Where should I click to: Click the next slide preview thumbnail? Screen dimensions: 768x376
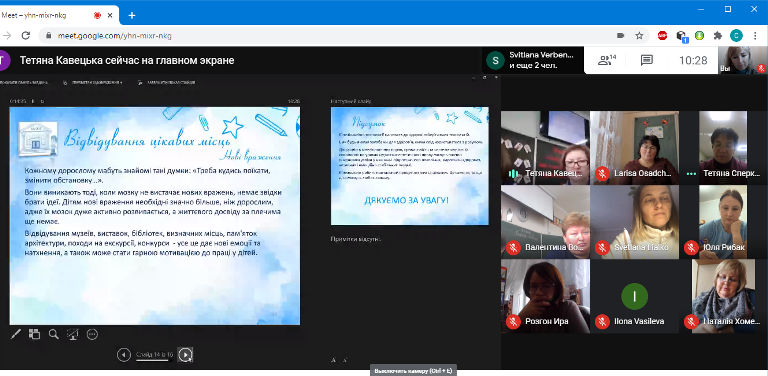click(409, 166)
